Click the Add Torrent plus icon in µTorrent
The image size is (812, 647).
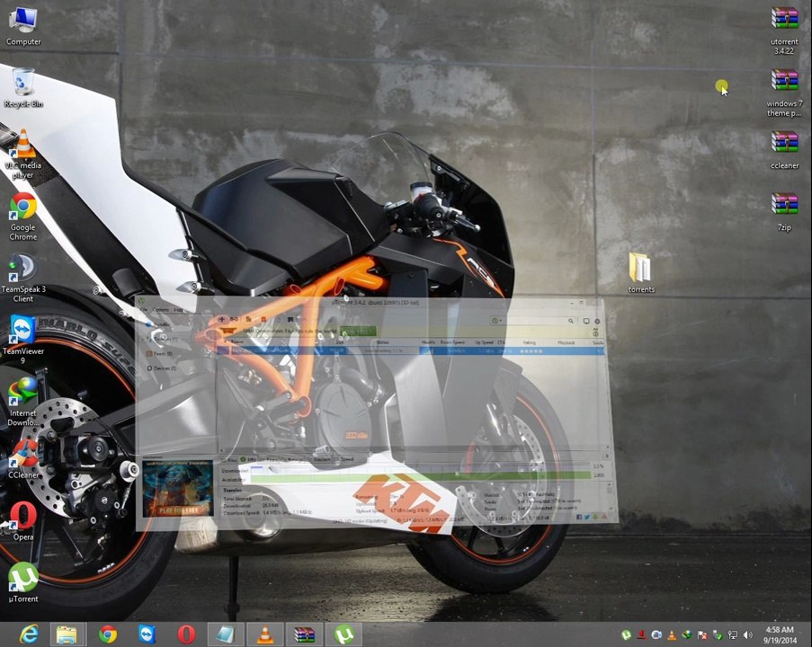coord(221,319)
